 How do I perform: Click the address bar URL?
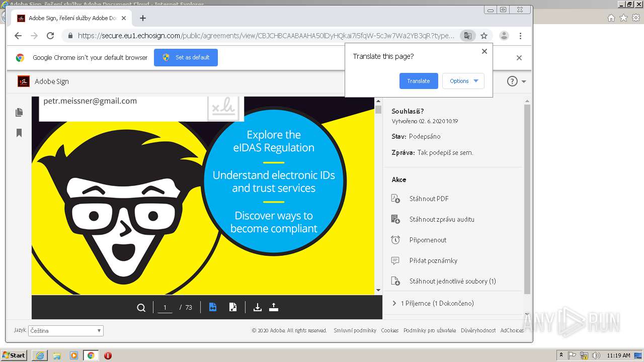click(266, 36)
